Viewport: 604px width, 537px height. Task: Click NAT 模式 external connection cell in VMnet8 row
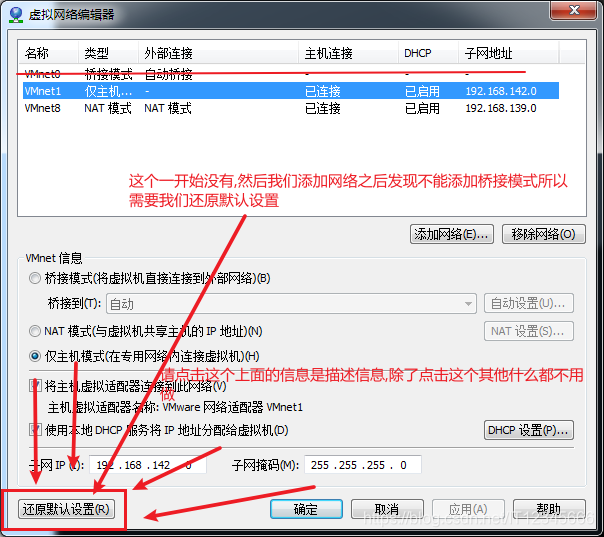[x=168, y=108]
